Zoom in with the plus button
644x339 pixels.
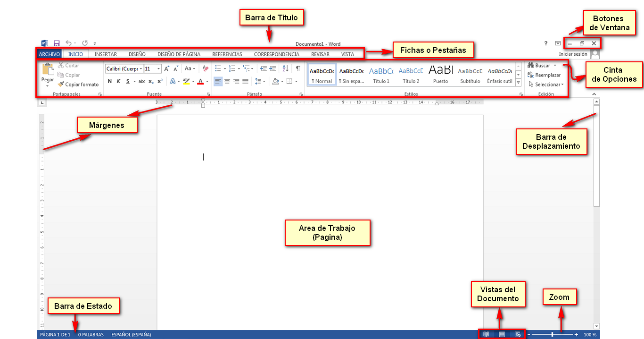[576, 334]
